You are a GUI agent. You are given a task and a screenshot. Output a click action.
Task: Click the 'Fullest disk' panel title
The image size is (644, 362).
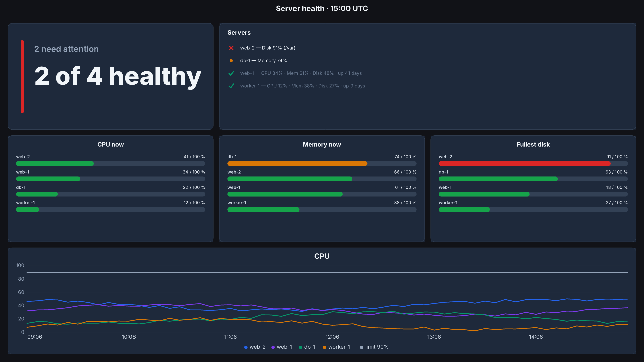click(533, 145)
